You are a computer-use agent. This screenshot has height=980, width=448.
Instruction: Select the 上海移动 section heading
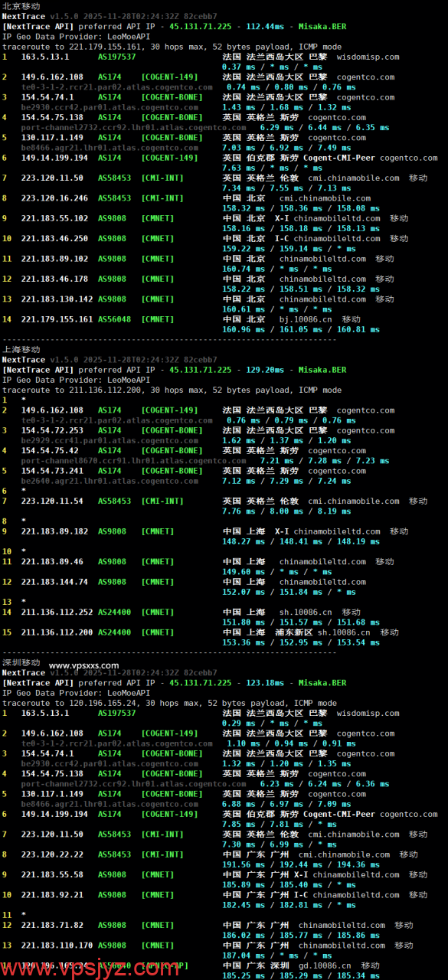(x=21, y=349)
